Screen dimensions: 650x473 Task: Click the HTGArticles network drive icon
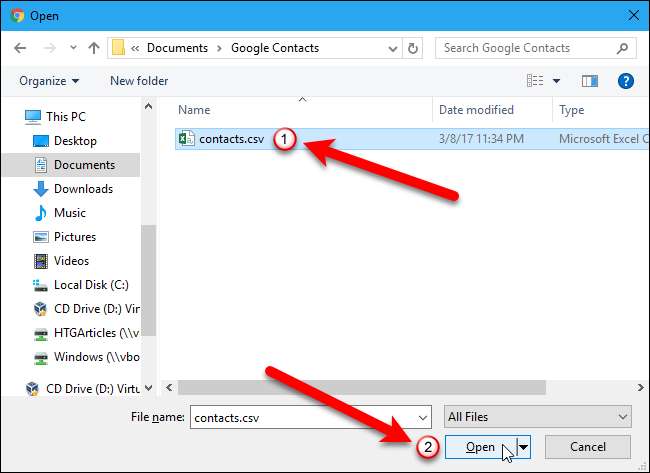click(41, 334)
